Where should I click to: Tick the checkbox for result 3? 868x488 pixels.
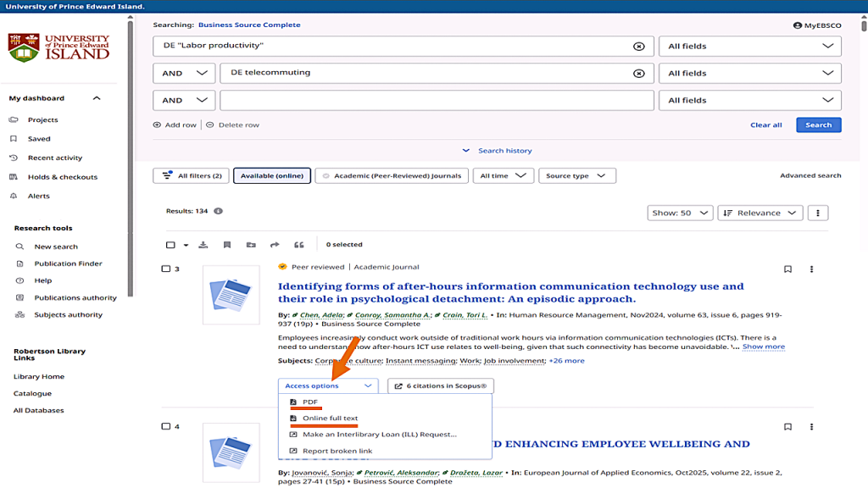[166, 269]
